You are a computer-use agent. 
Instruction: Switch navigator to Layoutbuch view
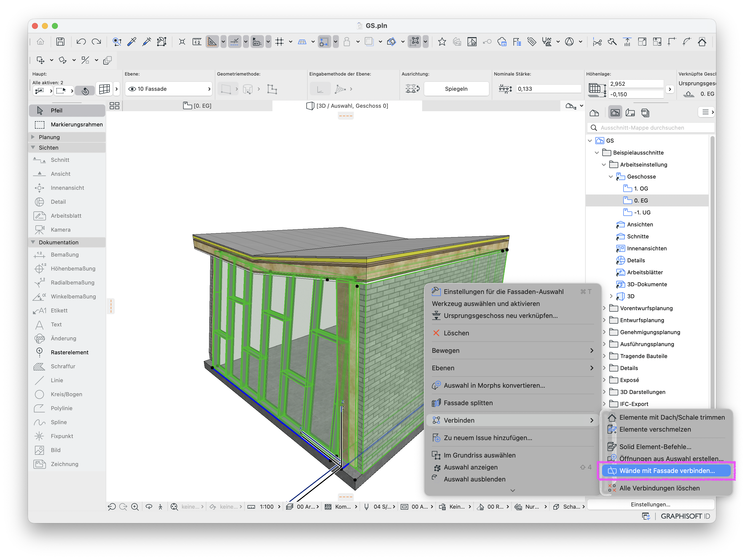click(x=630, y=113)
